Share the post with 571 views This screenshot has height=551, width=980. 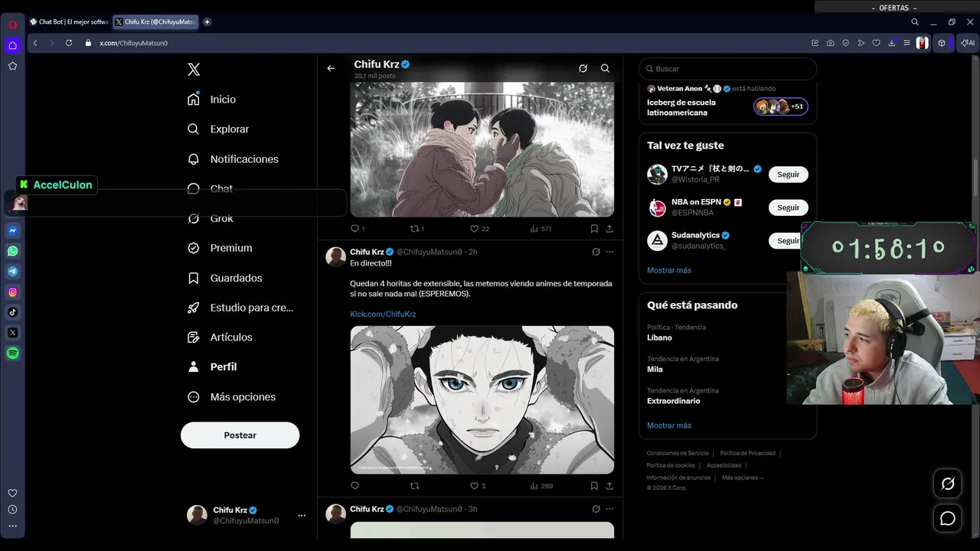609,228
